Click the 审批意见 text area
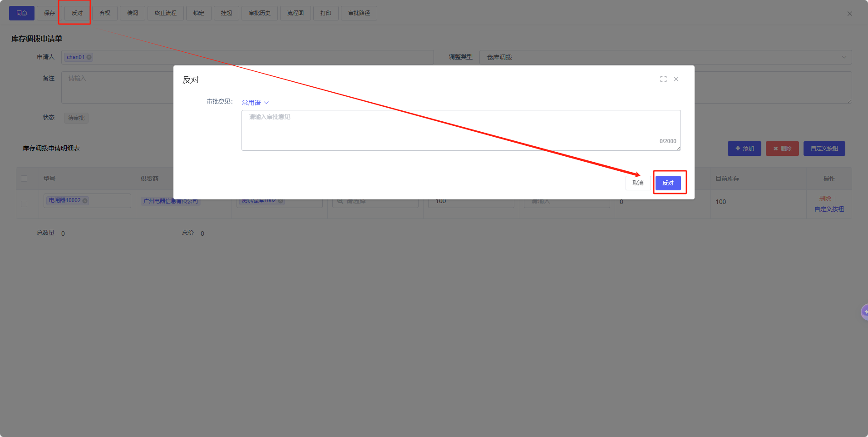This screenshot has width=868, height=437. click(x=460, y=130)
